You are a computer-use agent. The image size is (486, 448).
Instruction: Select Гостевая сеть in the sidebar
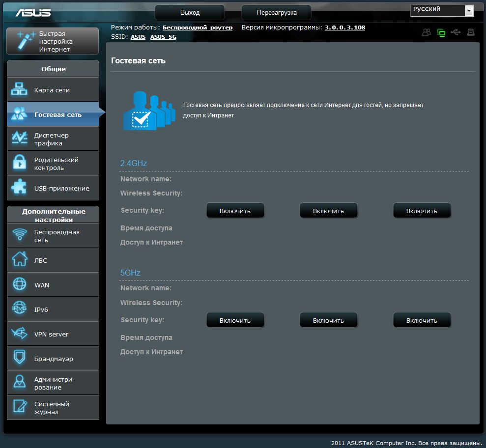53,114
